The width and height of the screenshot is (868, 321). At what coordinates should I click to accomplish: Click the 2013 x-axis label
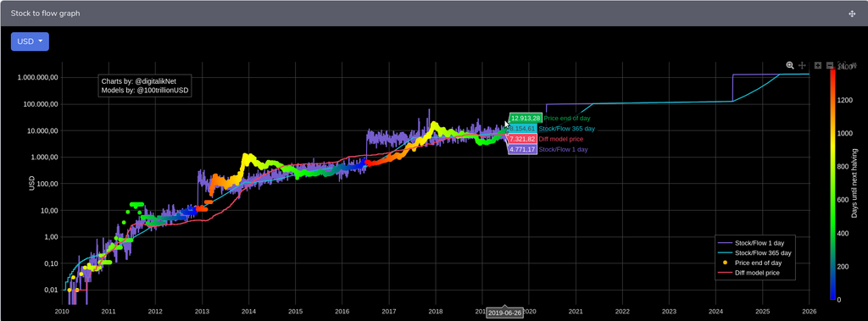tap(202, 313)
